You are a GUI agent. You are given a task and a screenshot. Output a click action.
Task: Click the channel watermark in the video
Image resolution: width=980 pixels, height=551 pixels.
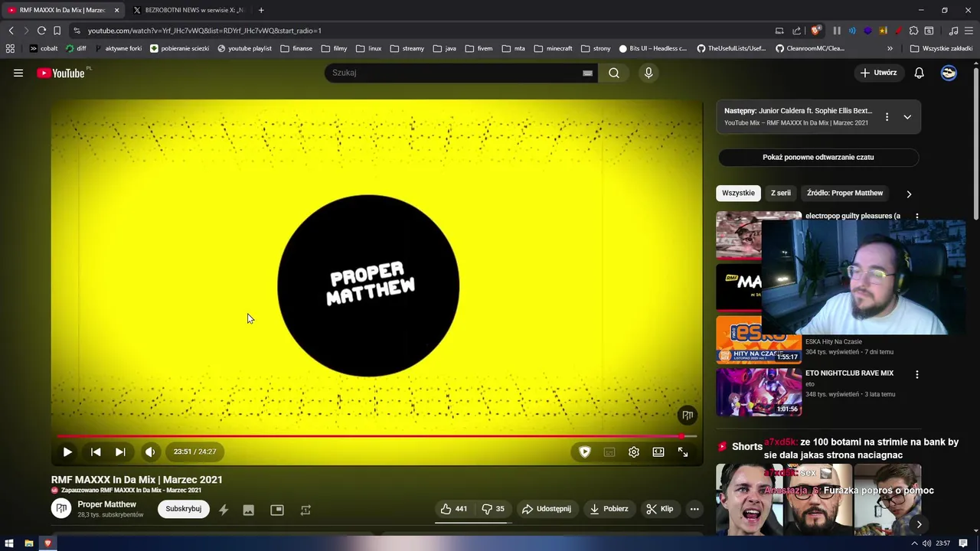(x=688, y=415)
